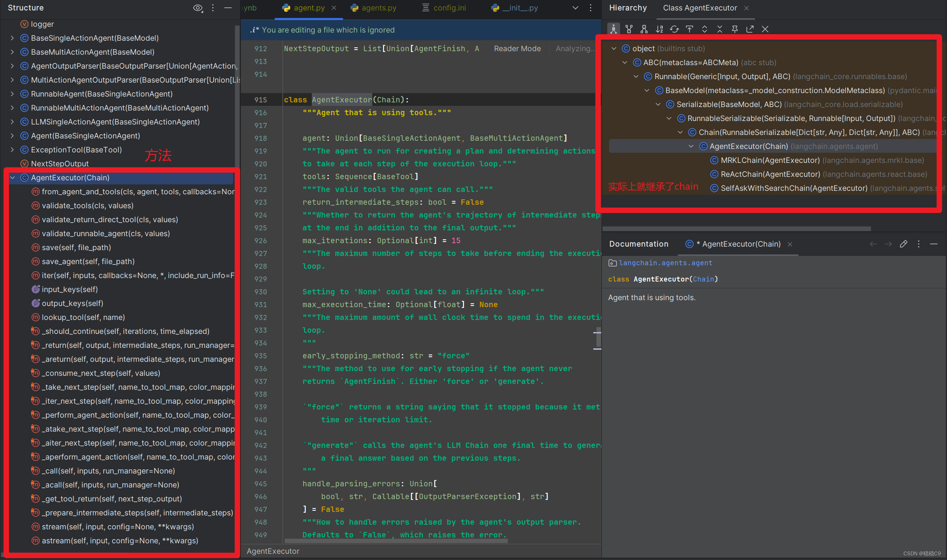Collapse AgentExecutor(Chain) node in Structure
Viewport: 947px width, 560px height.
pyautogui.click(x=12, y=178)
